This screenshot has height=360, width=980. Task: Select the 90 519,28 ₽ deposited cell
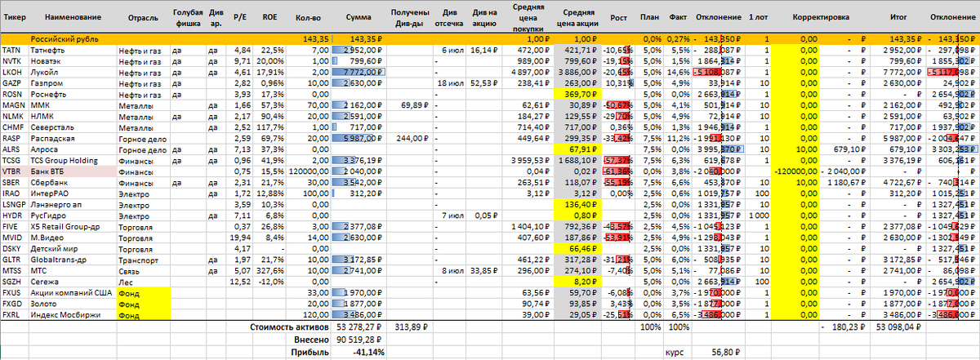pyautogui.click(x=358, y=340)
